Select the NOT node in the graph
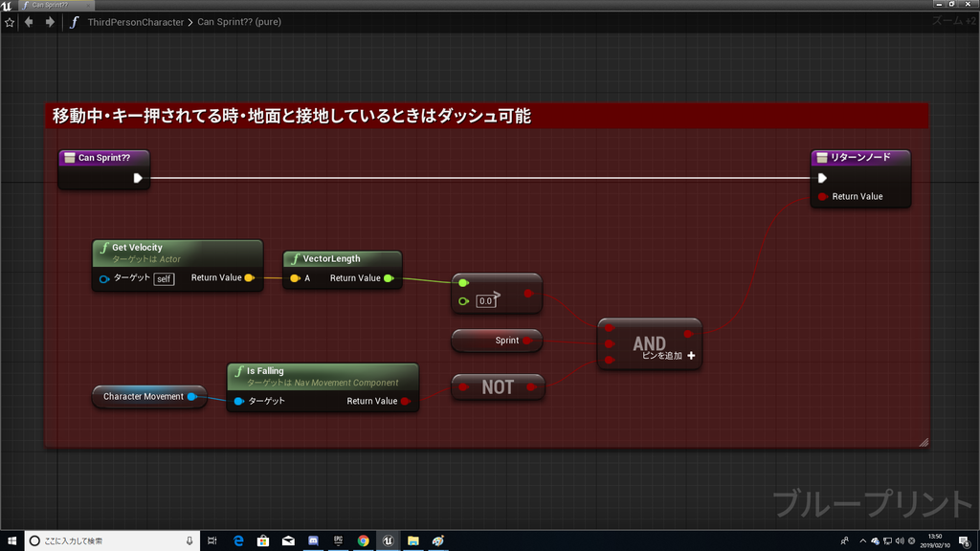The height and width of the screenshot is (551, 980). click(x=498, y=386)
